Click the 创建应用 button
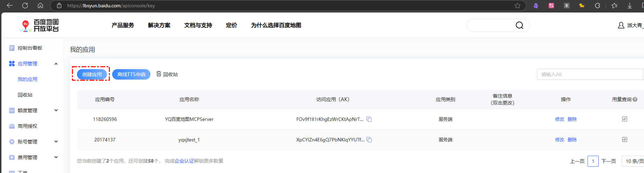This screenshot has height=173, width=644. coord(92,74)
